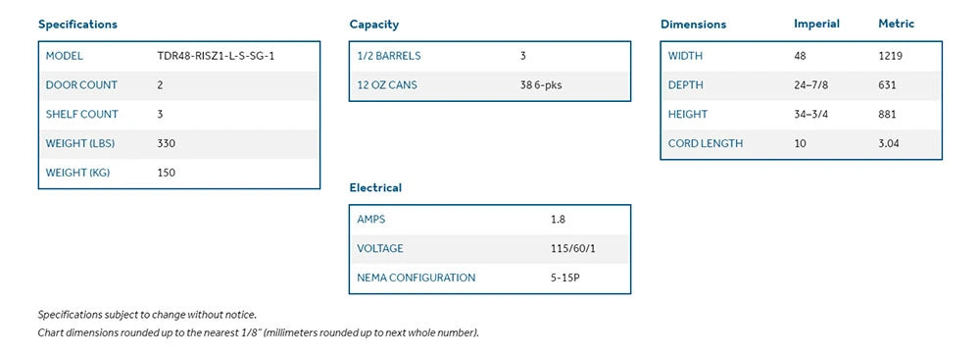
Task: Click the model number TDR48-RISZ1-L-S-SG-1
Action: pyautogui.click(x=216, y=56)
